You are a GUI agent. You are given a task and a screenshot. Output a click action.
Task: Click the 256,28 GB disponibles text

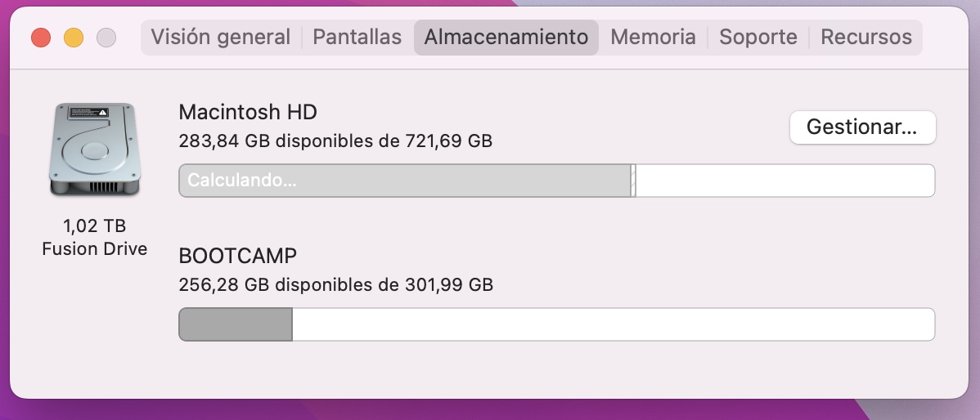point(335,285)
